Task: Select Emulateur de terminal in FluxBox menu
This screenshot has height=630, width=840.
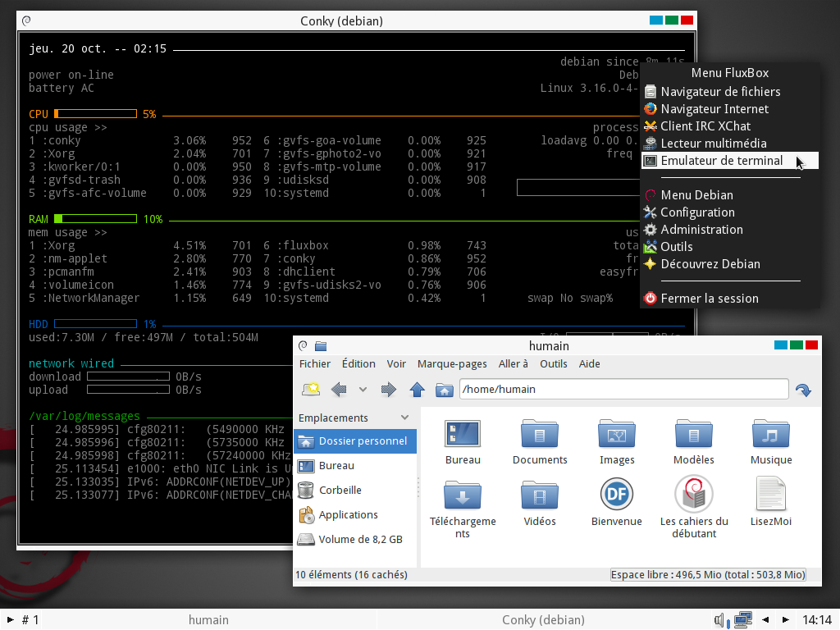Action: tap(721, 161)
